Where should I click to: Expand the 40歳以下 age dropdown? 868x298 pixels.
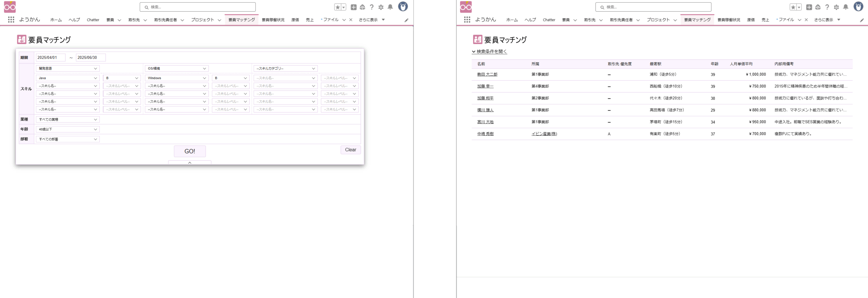point(67,129)
